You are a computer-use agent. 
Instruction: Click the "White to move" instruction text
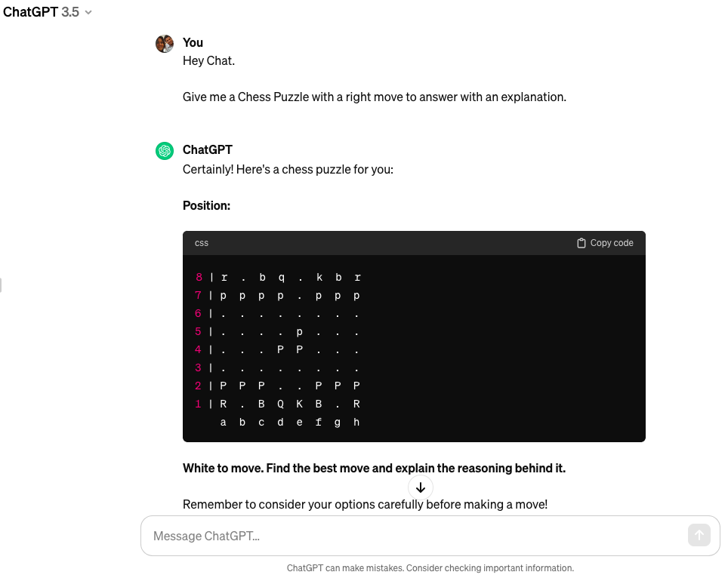[374, 468]
